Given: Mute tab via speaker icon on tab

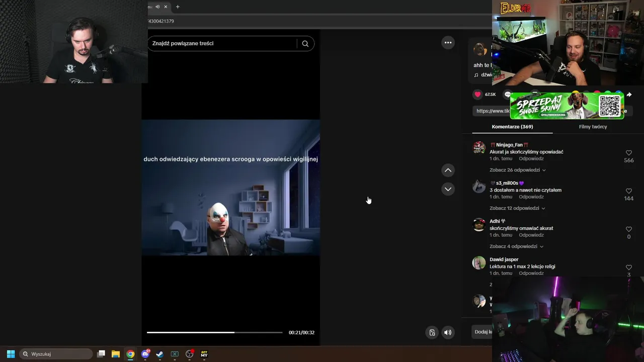Looking at the screenshot, I should [x=157, y=7].
